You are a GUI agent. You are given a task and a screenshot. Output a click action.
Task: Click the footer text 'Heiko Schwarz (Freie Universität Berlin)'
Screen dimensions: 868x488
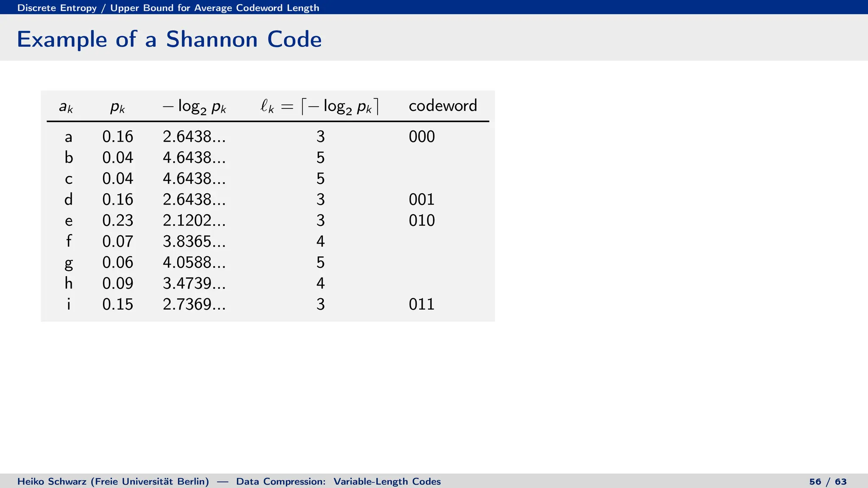(113, 481)
